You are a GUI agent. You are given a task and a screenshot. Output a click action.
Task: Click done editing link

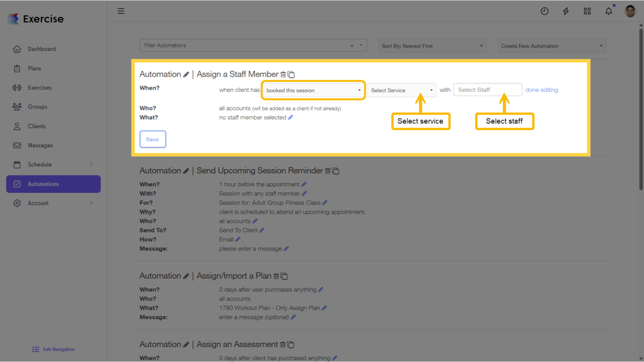[541, 90]
